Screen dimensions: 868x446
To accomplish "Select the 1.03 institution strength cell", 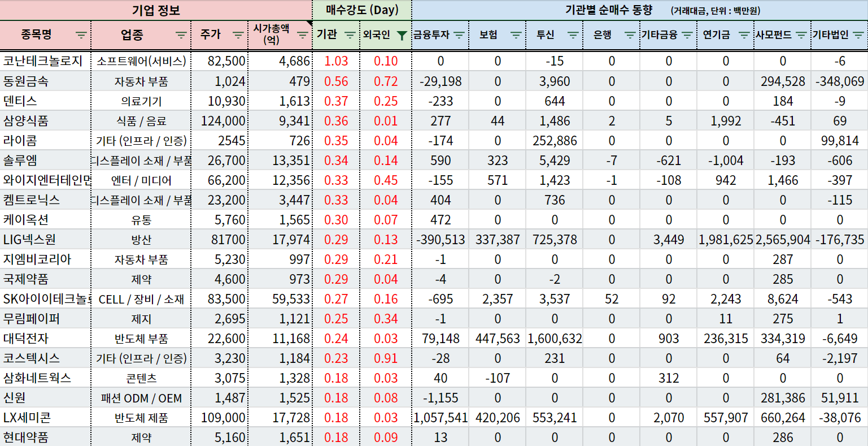I will pyautogui.click(x=336, y=61).
